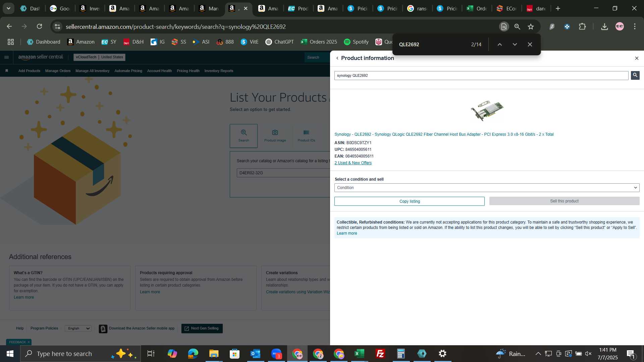Open the Synology QLE2692 product title link
The width and height of the screenshot is (644, 362).
tap(444, 134)
